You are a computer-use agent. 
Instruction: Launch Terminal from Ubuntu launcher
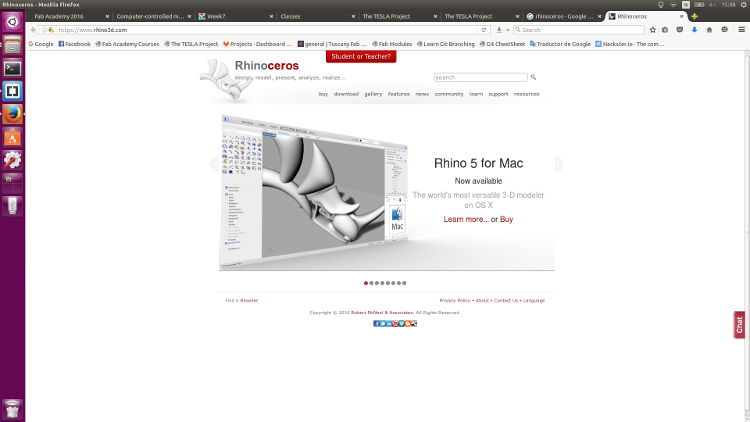[12, 68]
